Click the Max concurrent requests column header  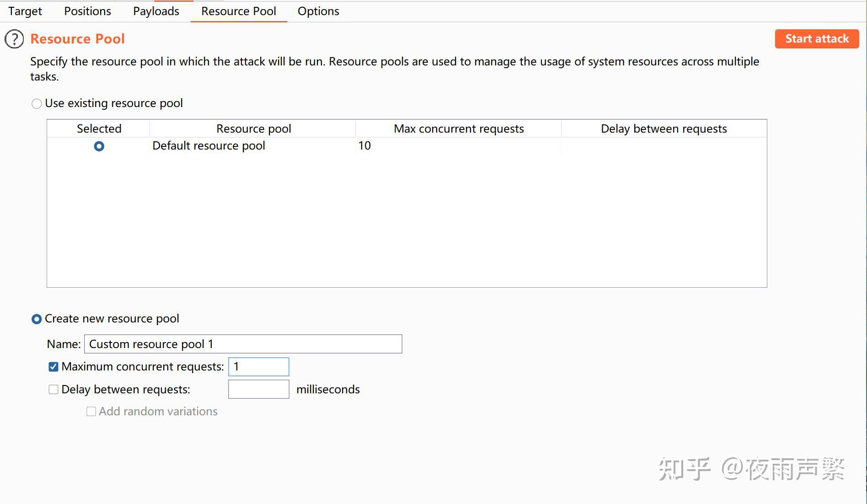click(x=459, y=129)
